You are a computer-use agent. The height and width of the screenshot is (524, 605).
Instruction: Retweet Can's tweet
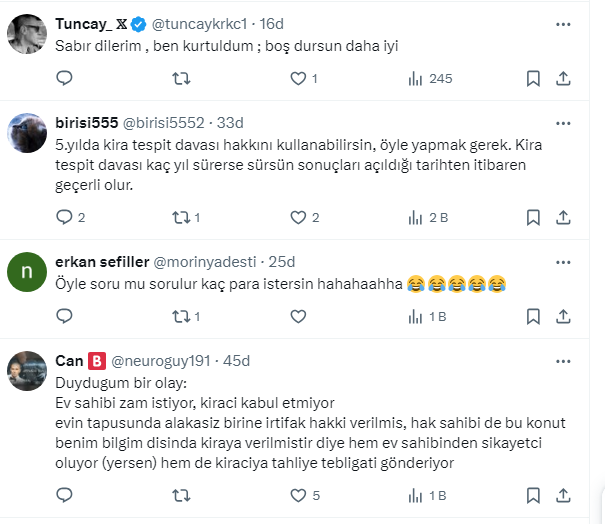pyautogui.click(x=181, y=495)
